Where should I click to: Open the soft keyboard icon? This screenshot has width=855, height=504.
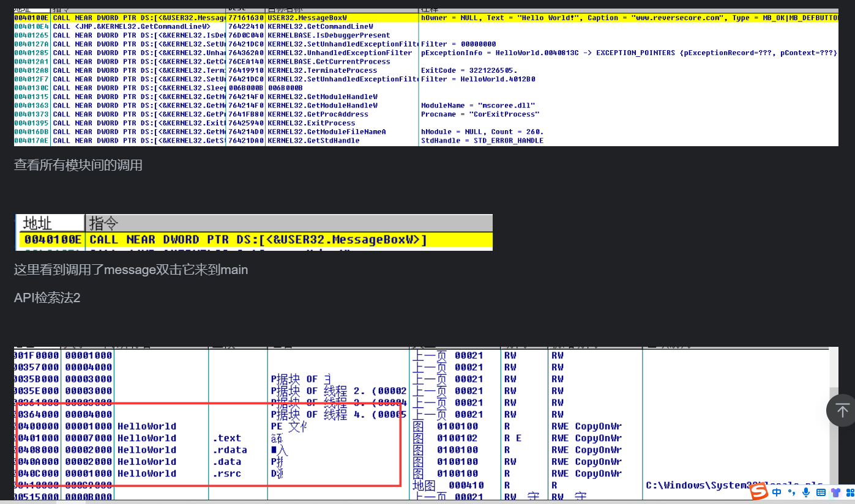821,492
